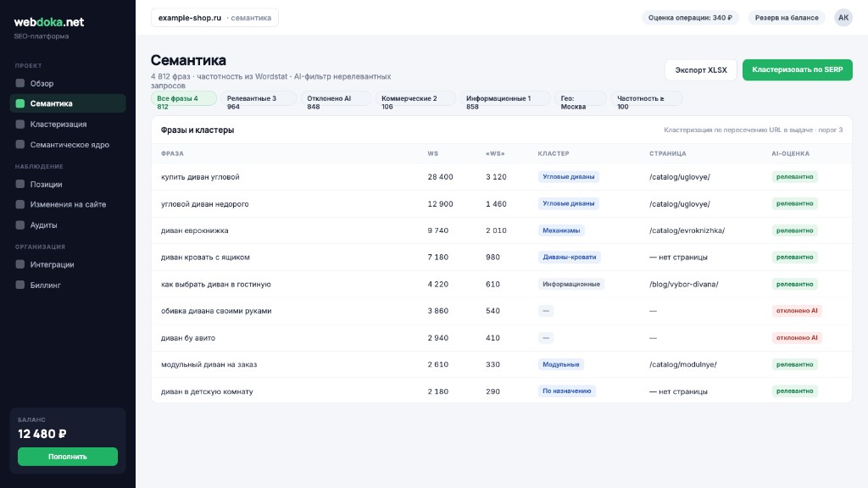868x488 pixels.
Task: Sort by the СТРАНИЦА column header
Action: 668,153
